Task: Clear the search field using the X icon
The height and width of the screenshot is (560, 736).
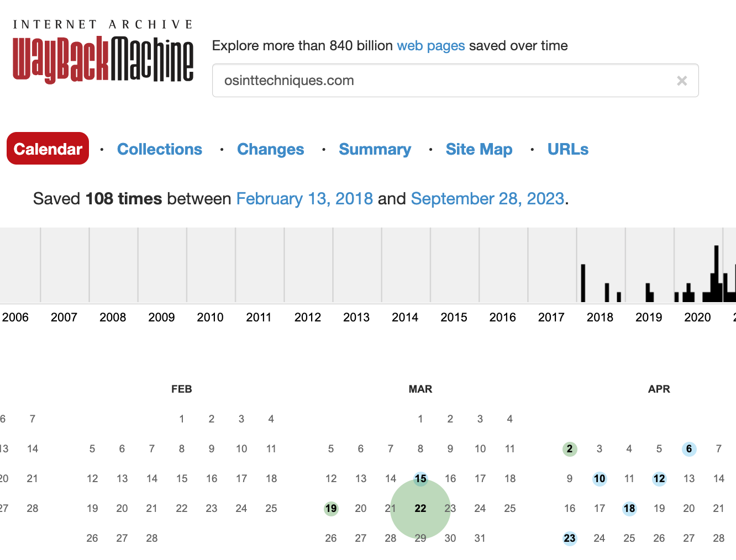Action: [x=682, y=80]
